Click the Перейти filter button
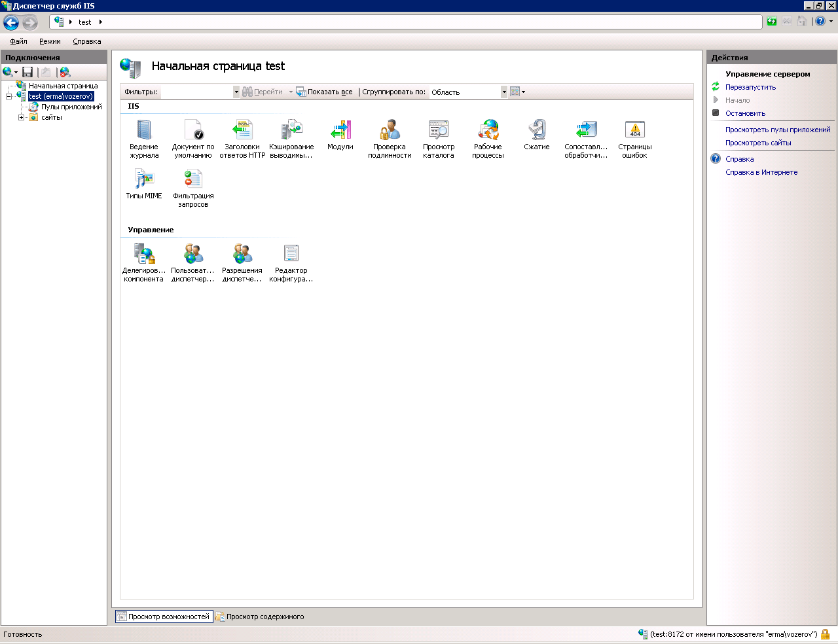 click(263, 92)
